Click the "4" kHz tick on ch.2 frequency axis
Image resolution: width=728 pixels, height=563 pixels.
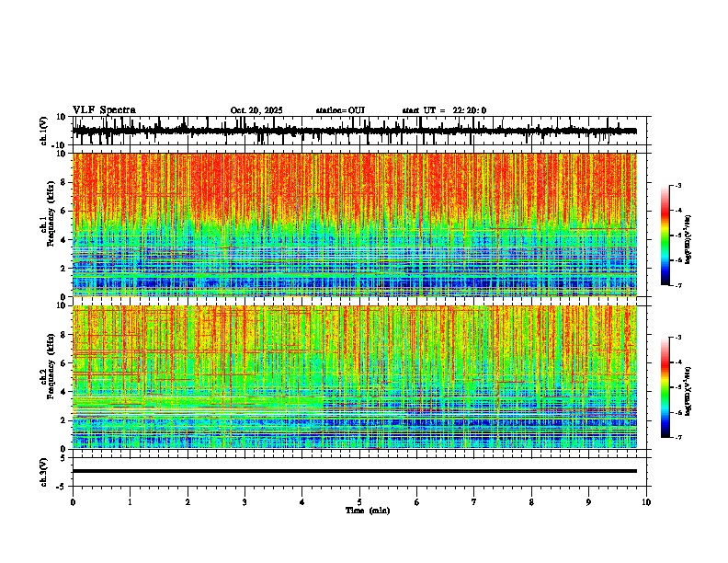[63, 392]
